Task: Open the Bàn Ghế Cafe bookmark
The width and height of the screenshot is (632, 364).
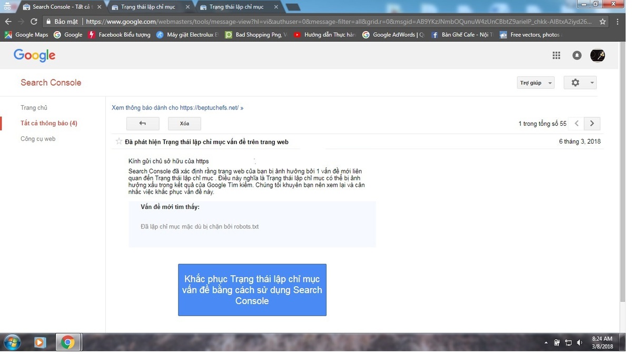Action: (x=462, y=35)
